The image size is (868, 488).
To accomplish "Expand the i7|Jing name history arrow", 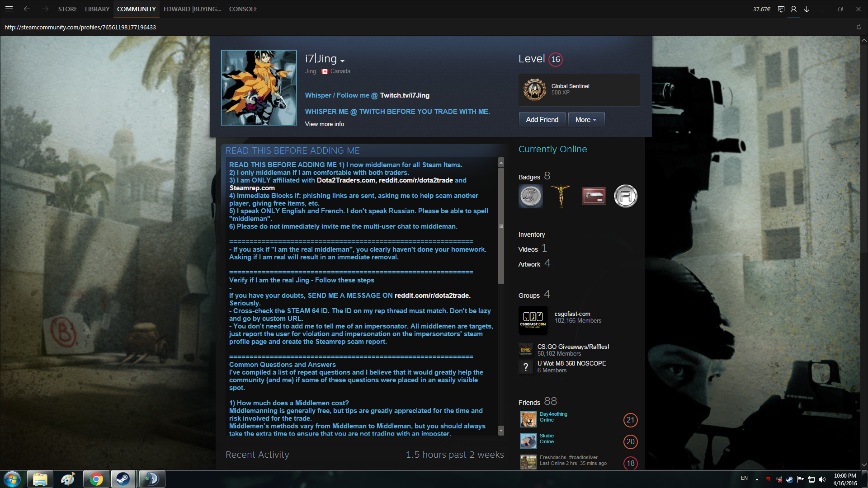I will 342,61.
